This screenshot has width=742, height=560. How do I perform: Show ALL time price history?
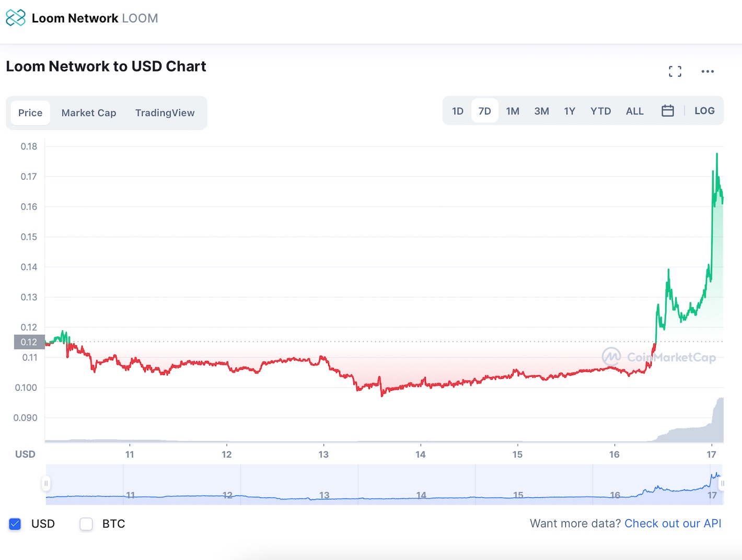coord(635,111)
